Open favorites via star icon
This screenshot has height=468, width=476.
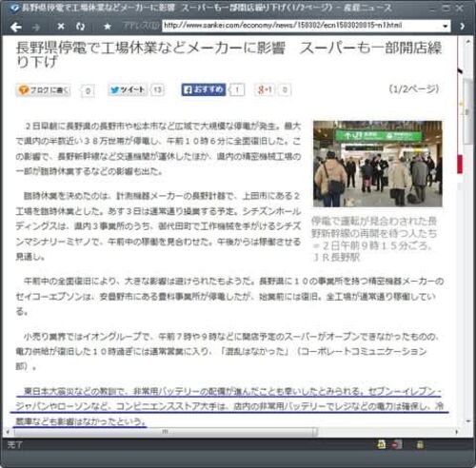[x=108, y=27]
